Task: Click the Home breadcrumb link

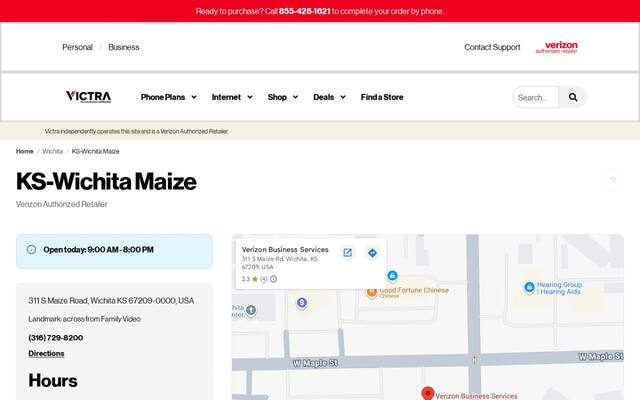Action: pyautogui.click(x=24, y=151)
